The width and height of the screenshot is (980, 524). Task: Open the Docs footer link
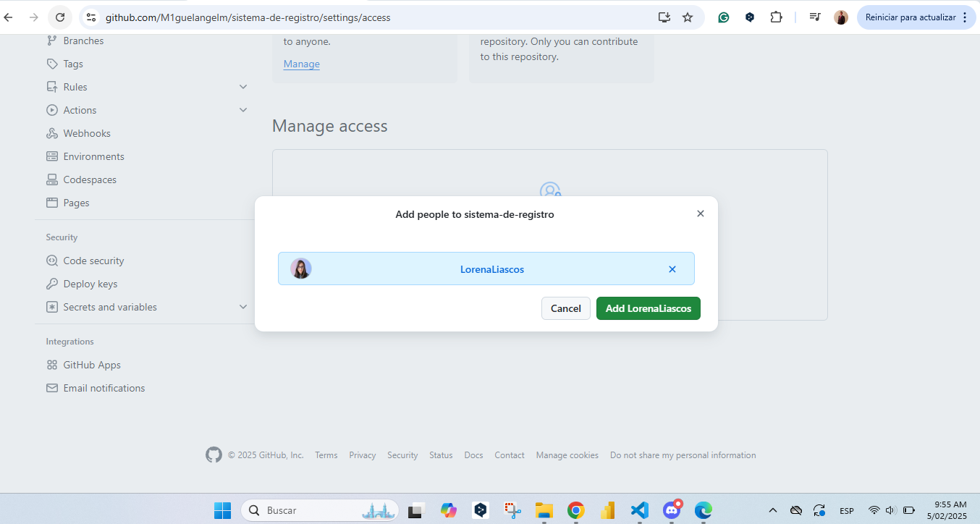(x=474, y=455)
